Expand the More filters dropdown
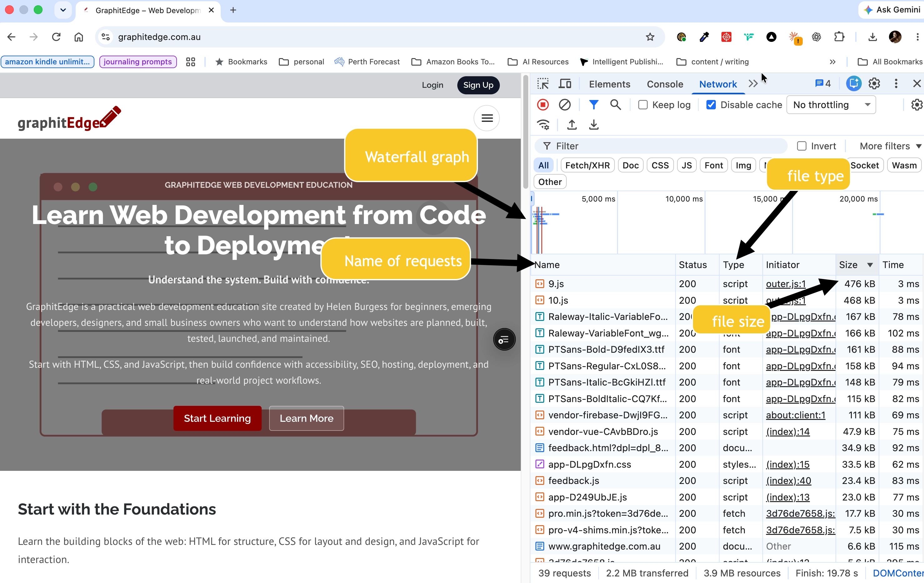Screen dimensions: 924x583 [x=890, y=146]
